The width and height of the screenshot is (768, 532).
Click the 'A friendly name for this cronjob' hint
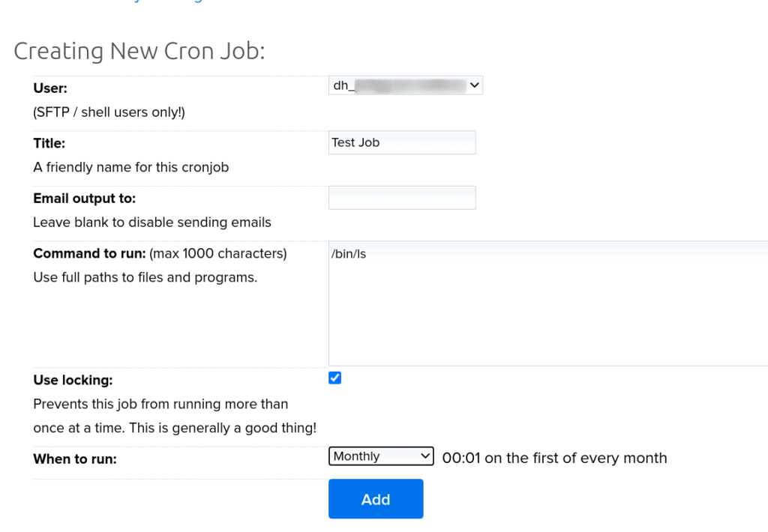click(131, 167)
